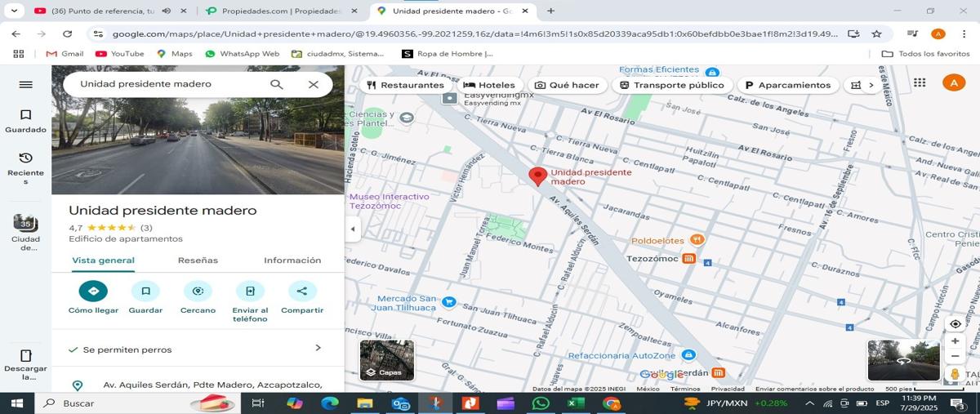Select the Restaurantes filter chip
Image resolution: width=980 pixels, height=414 pixels.
tap(405, 85)
